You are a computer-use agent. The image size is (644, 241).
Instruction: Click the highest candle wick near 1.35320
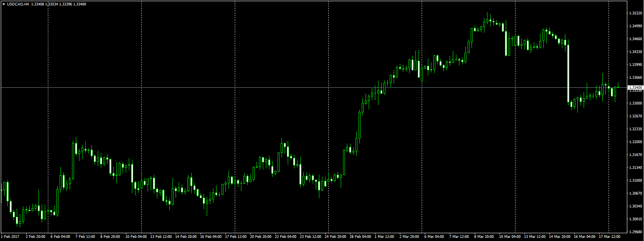coord(487,16)
